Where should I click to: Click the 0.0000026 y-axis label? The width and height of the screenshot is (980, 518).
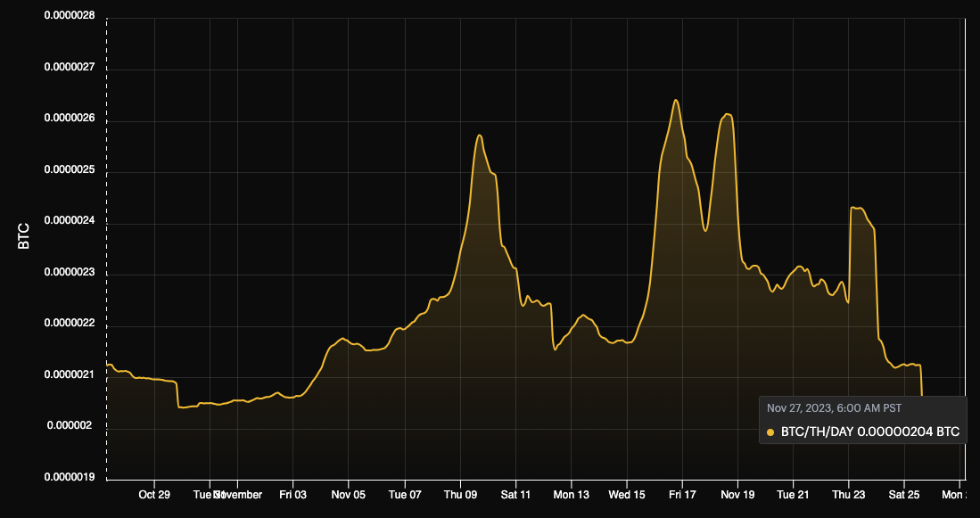click(x=70, y=118)
